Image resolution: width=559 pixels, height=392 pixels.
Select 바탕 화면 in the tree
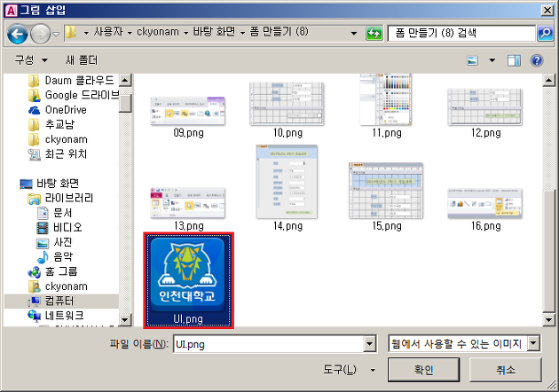(x=49, y=184)
